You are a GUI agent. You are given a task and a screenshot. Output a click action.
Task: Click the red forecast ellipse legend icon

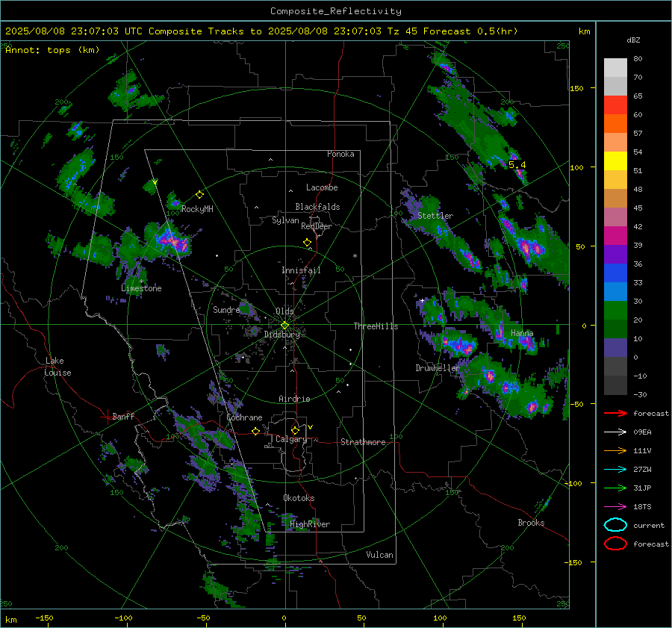point(615,544)
